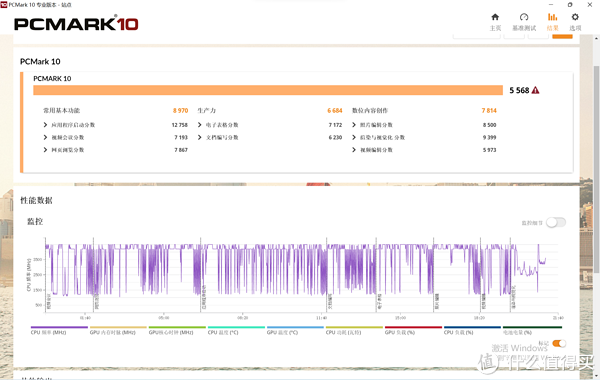Click the red warning triangle beside score 5 568
The width and height of the screenshot is (600, 380).
point(535,90)
